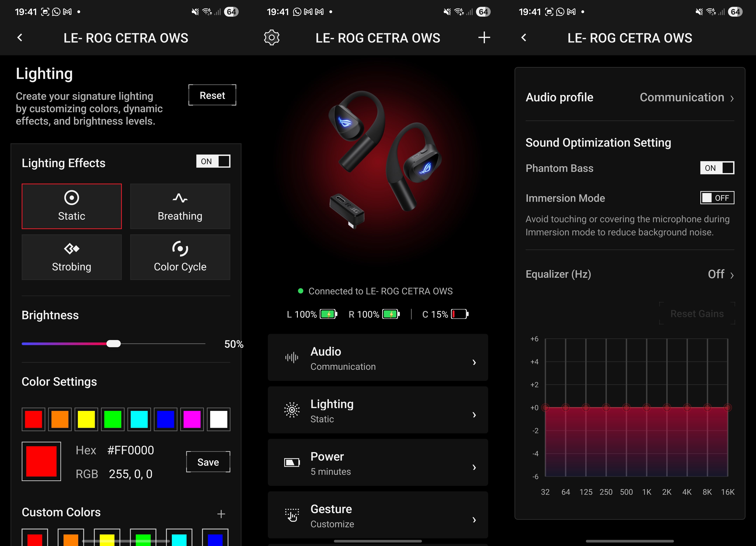The width and height of the screenshot is (756, 546).
Task: Select the Breathing lighting effect icon
Action: (180, 198)
